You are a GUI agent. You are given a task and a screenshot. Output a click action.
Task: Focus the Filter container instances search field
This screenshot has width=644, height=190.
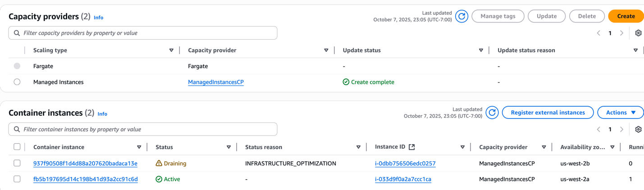click(x=143, y=129)
